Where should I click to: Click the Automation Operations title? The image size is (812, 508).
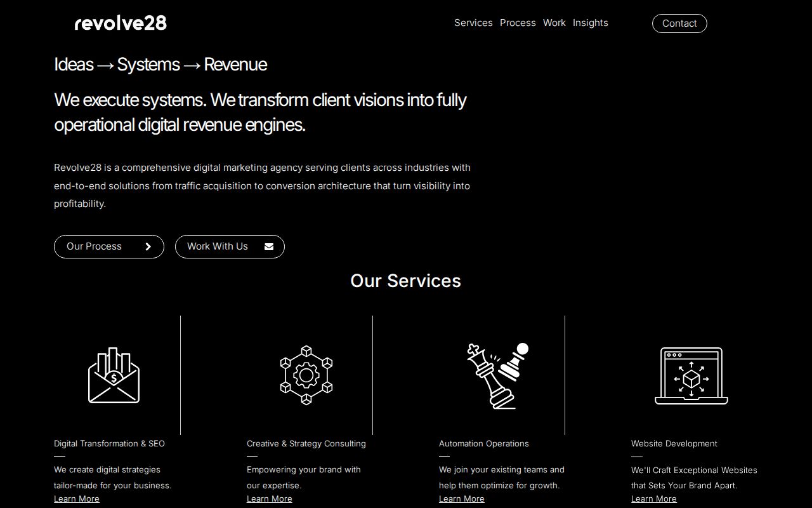pos(484,444)
